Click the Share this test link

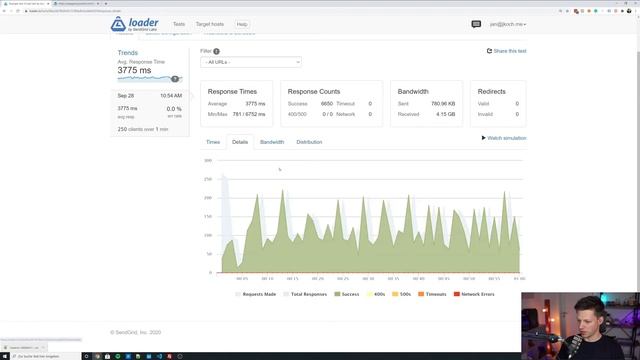click(x=510, y=51)
